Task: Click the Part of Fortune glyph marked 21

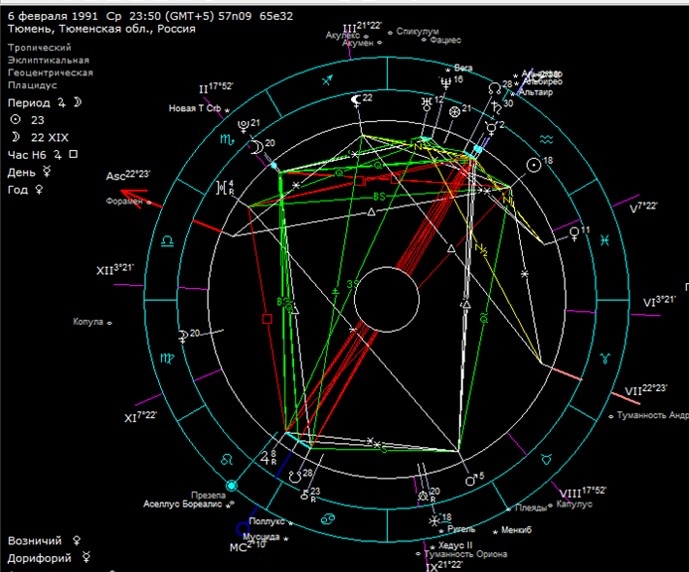Action: click(x=454, y=112)
